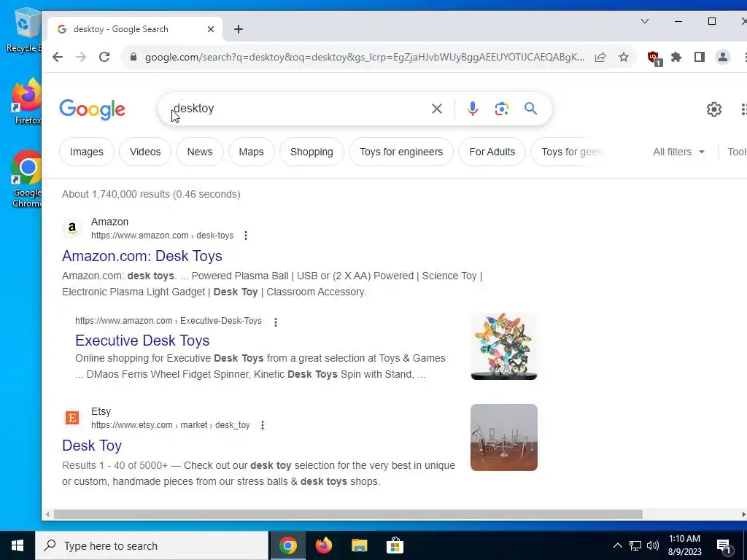Click the scrollbar left arrow
This screenshot has height=560, width=747.
point(47,514)
